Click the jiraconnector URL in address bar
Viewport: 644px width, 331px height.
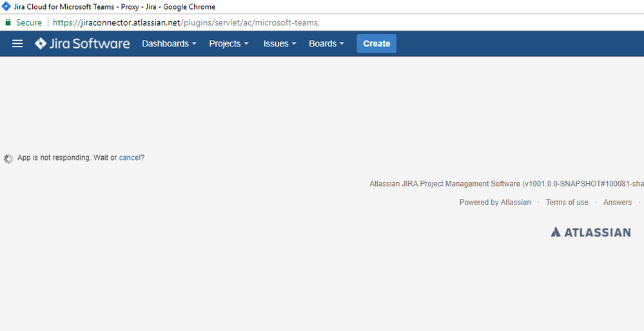[186, 23]
